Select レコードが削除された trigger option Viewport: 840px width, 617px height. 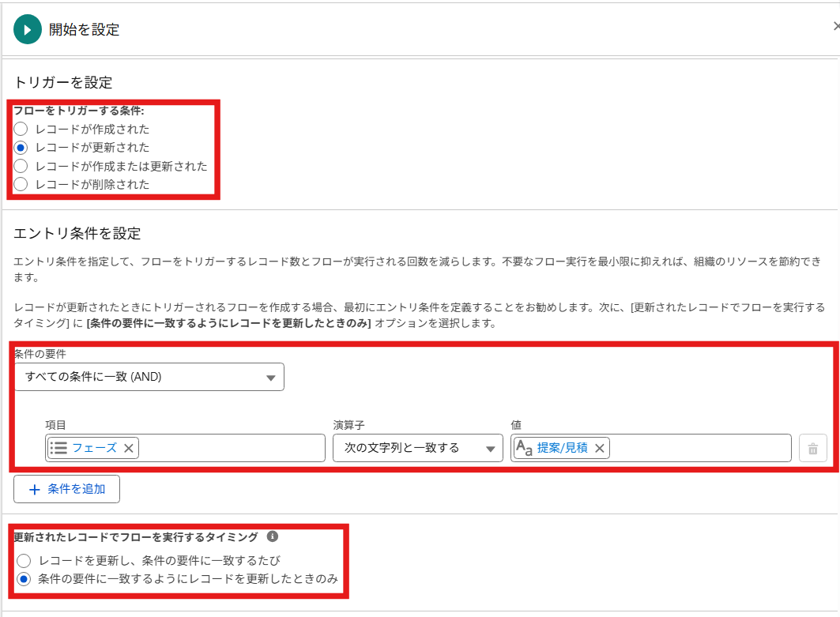coord(21,184)
